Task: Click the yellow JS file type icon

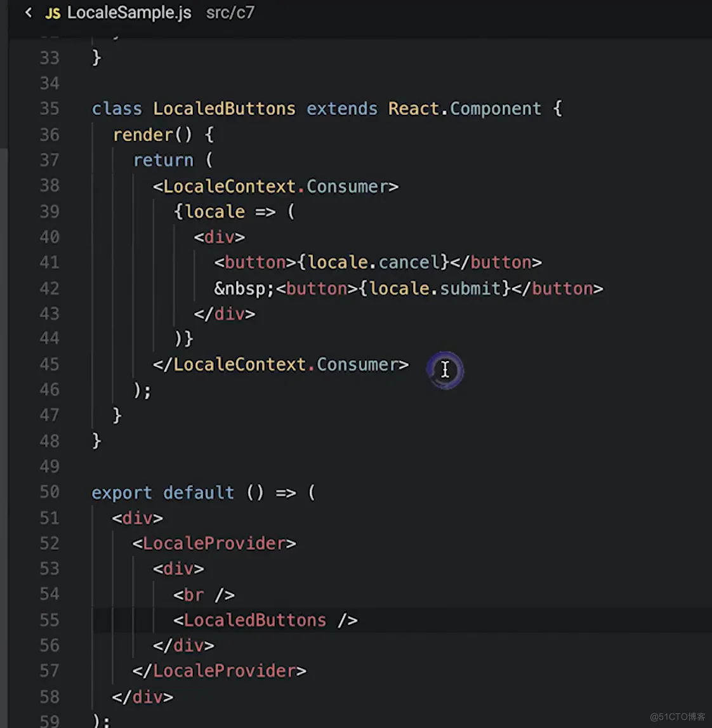Action: coord(53,12)
